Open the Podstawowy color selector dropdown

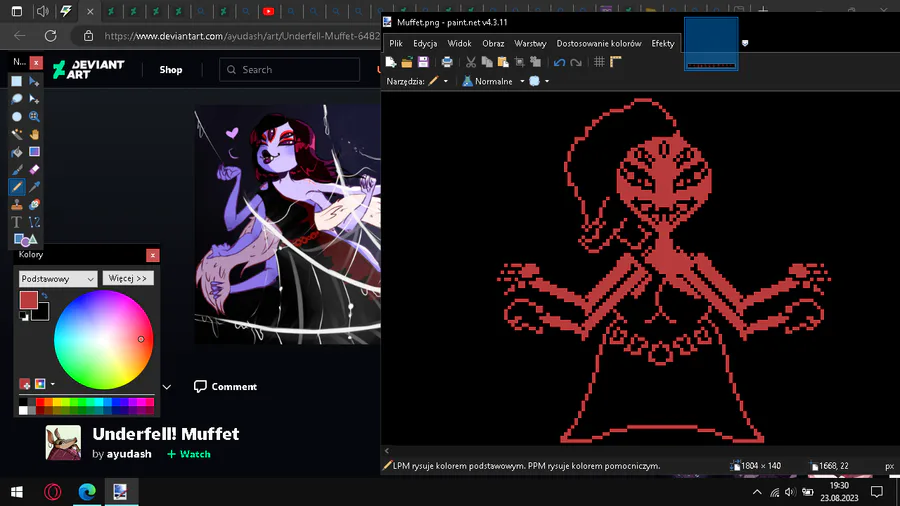pyautogui.click(x=57, y=279)
